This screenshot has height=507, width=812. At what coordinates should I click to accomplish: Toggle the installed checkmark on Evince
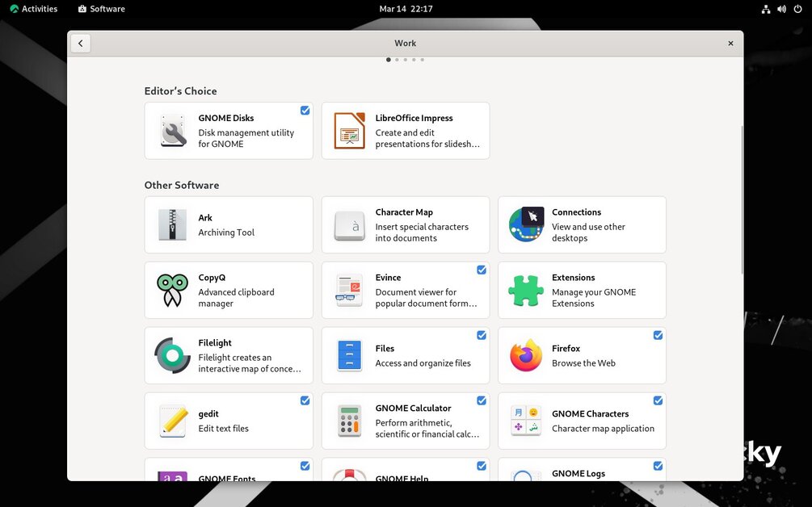pos(482,270)
